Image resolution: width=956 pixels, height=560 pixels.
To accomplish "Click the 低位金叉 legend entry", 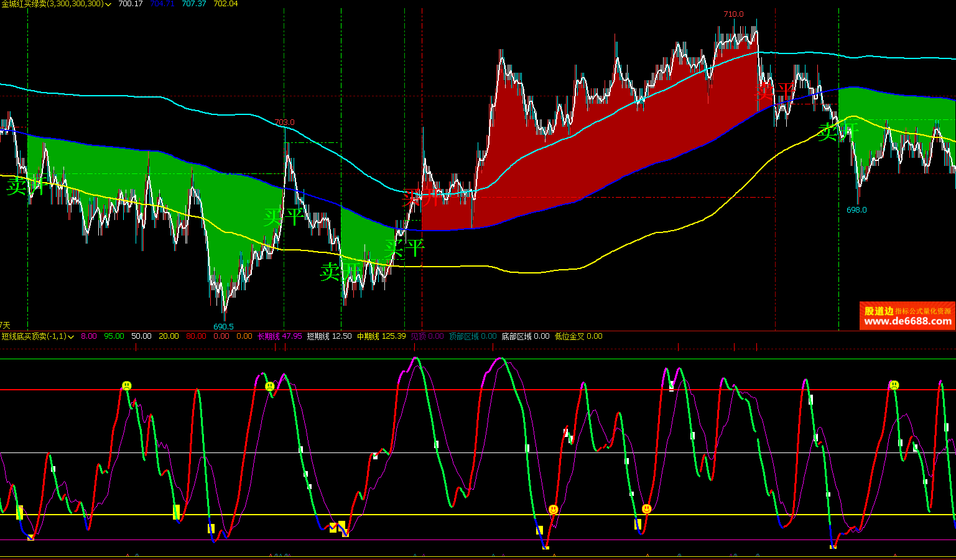I will point(578,336).
